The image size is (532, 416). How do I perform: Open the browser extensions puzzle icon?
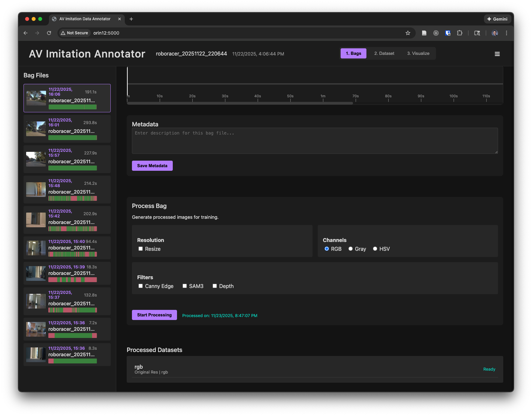459,33
